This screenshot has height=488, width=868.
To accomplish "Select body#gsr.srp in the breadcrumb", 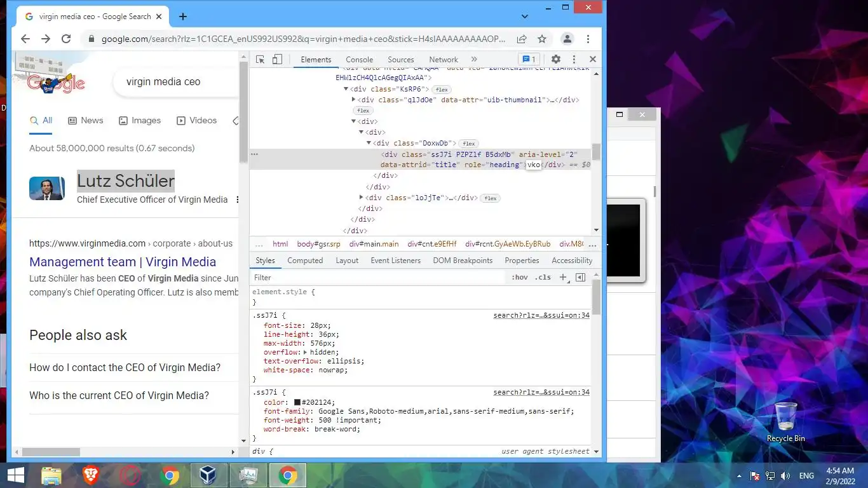I will (318, 244).
